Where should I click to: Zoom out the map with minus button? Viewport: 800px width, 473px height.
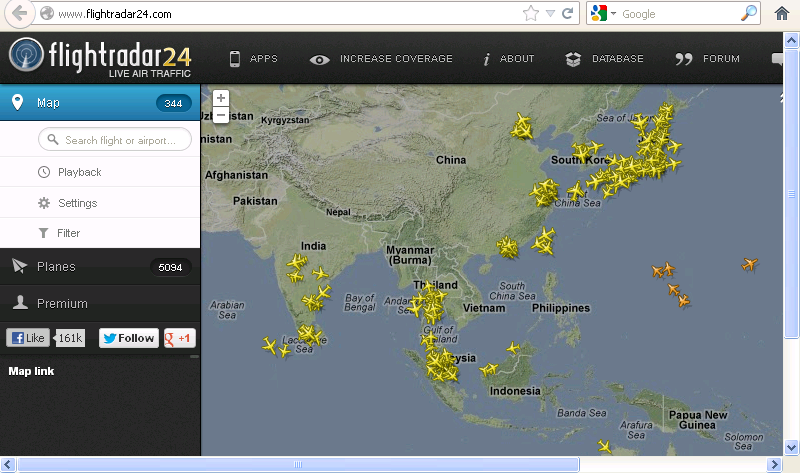tap(220, 114)
